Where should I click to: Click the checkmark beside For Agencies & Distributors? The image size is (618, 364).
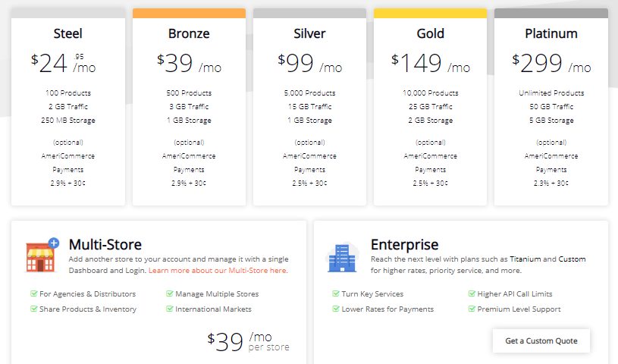pos(34,293)
